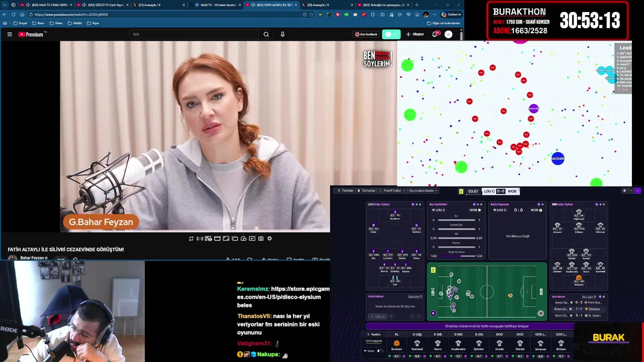Select Wimmer's shirt in the squad bar
644x362 pixels.
[x=540, y=343]
